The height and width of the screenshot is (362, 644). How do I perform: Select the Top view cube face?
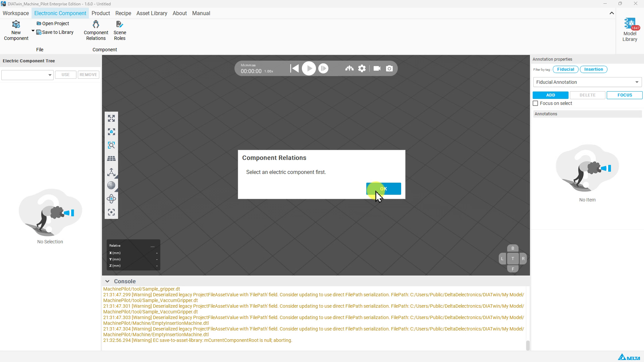513,258
